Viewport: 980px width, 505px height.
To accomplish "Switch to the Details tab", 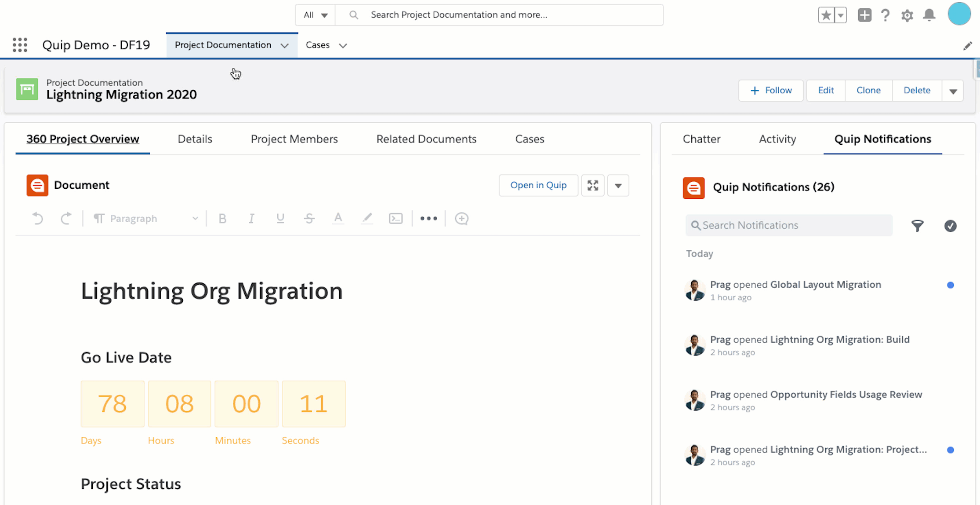I will click(x=195, y=139).
